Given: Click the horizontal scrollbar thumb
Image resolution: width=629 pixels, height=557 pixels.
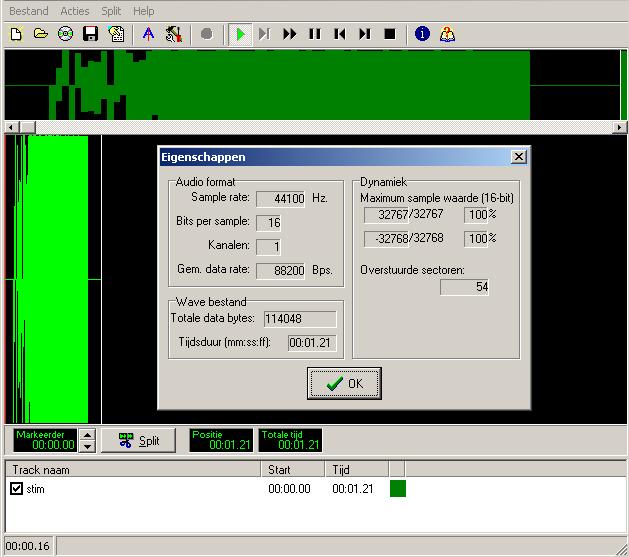Looking at the screenshot, I should click(x=28, y=128).
